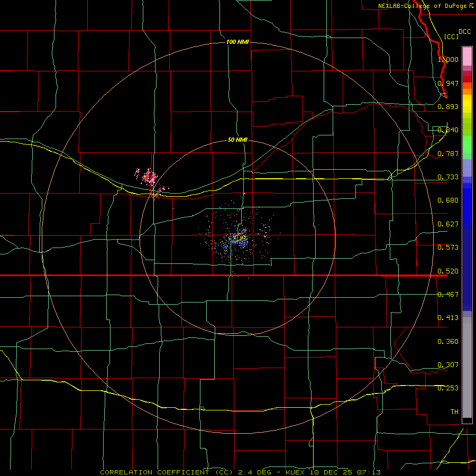The width and height of the screenshot is (476, 476).
Task: Click the 10 DEC 25 date in footer
Action: tap(331, 472)
